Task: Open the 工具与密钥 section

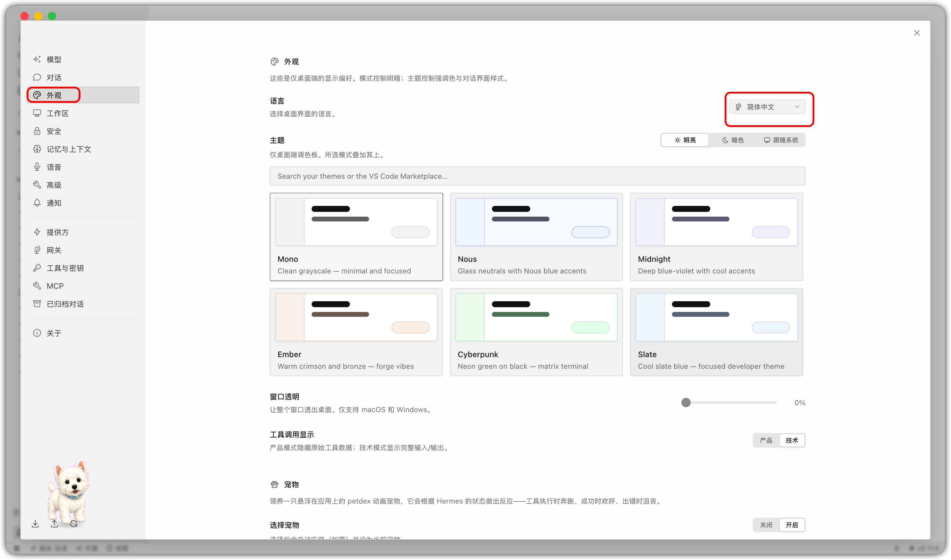Action: pyautogui.click(x=83, y=268)
